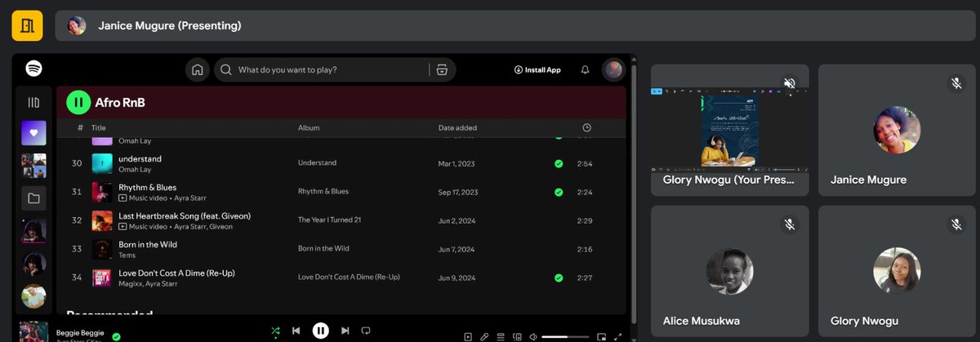Viewport: 980px width, 342px height.
Task: Open the folder item in sidebar
Action: click(x=33, y=198)
